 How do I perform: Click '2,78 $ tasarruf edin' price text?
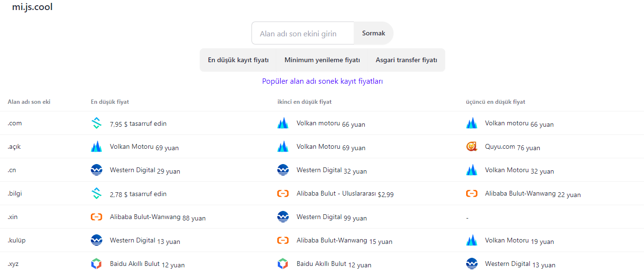(138, 194)
